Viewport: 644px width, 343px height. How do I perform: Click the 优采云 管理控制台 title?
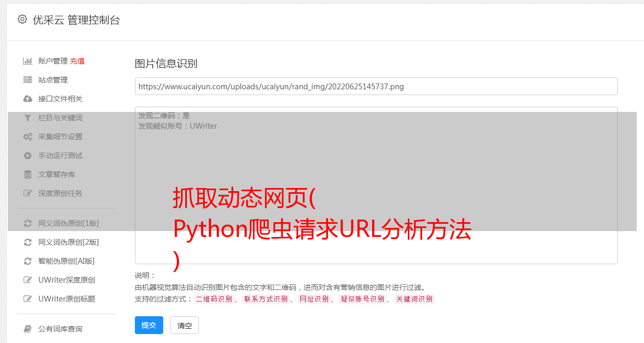point(76,20)
